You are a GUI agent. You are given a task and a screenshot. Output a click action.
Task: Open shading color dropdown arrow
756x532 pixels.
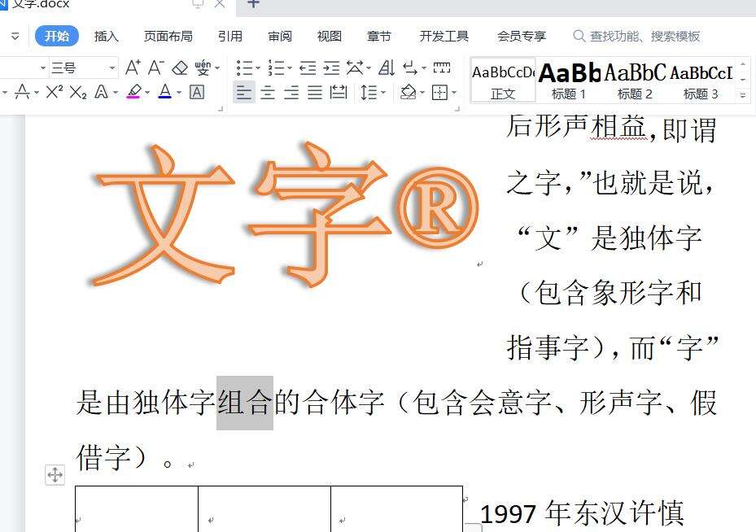(x=422, y=92)
